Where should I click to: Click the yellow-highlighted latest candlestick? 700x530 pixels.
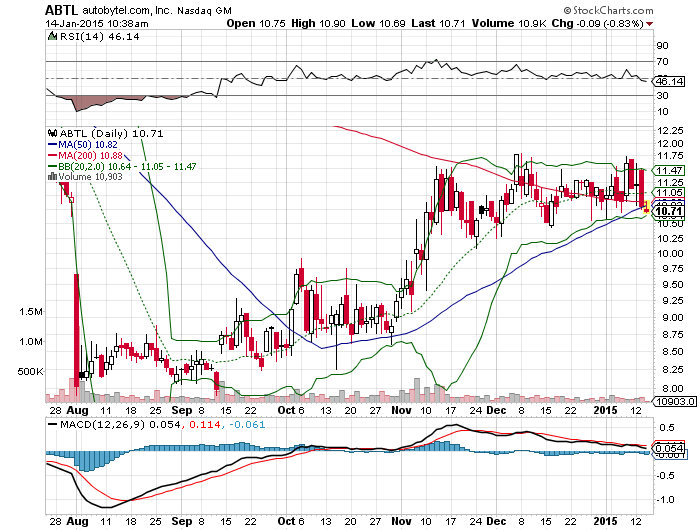point(646,207)
